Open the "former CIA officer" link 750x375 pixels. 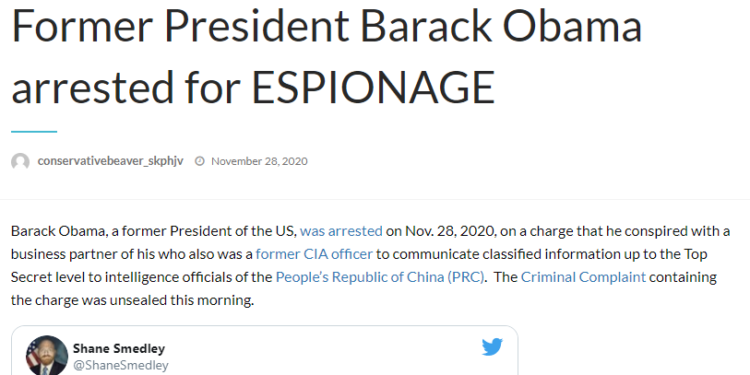[314, 254]
